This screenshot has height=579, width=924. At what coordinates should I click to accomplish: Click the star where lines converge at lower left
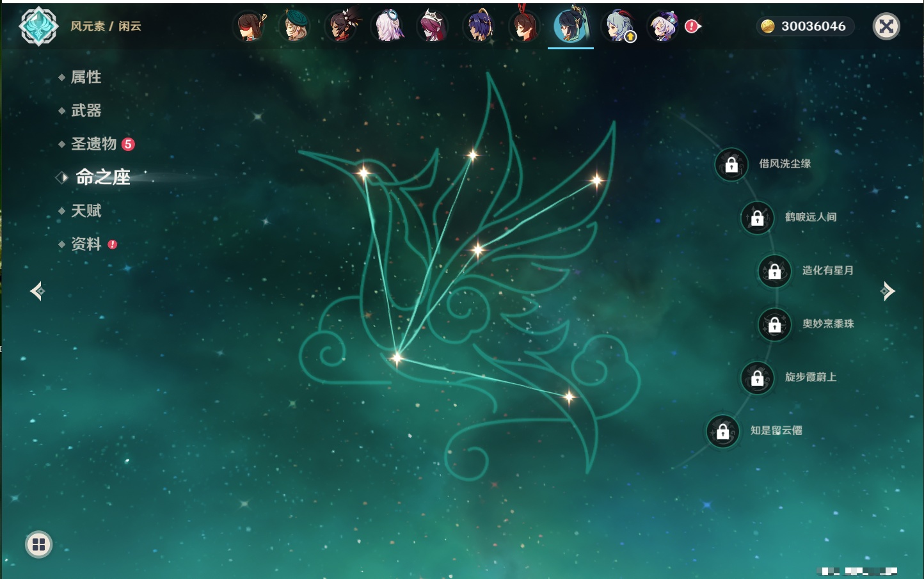[397, 358]
